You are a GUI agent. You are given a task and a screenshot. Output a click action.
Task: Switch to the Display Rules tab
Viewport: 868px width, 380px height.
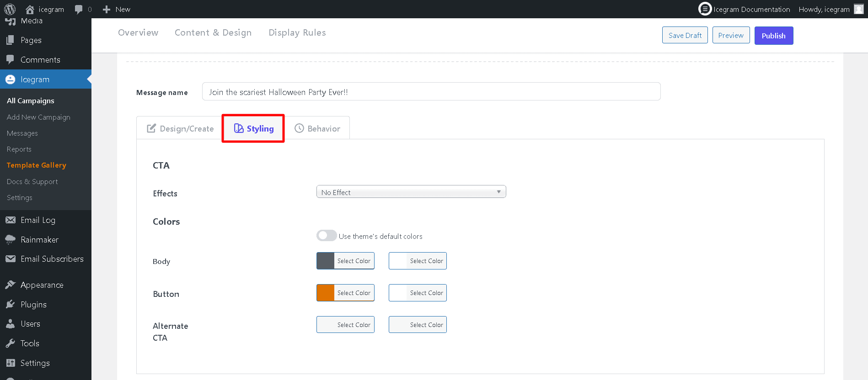pos(297,33)
